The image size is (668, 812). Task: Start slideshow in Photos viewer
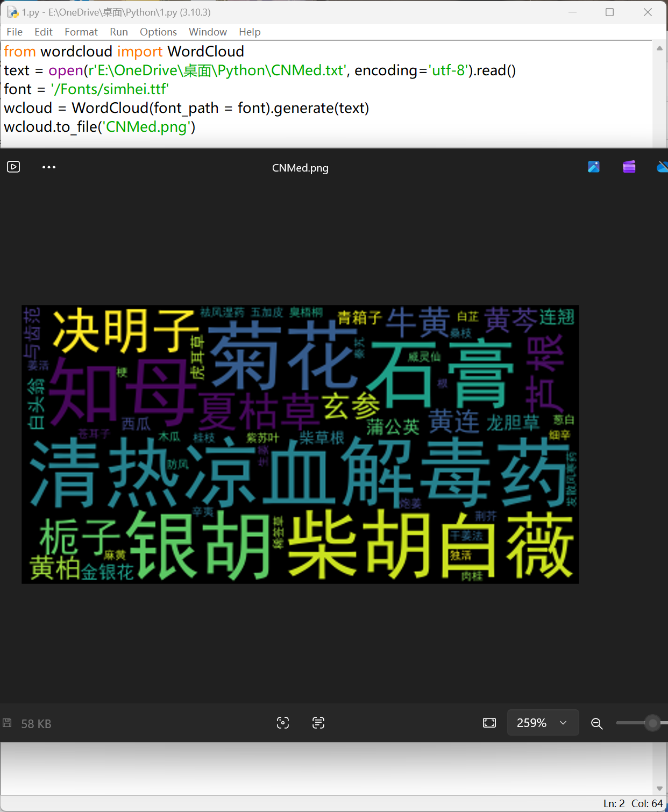pyautogui.click(x=13, y=167)
